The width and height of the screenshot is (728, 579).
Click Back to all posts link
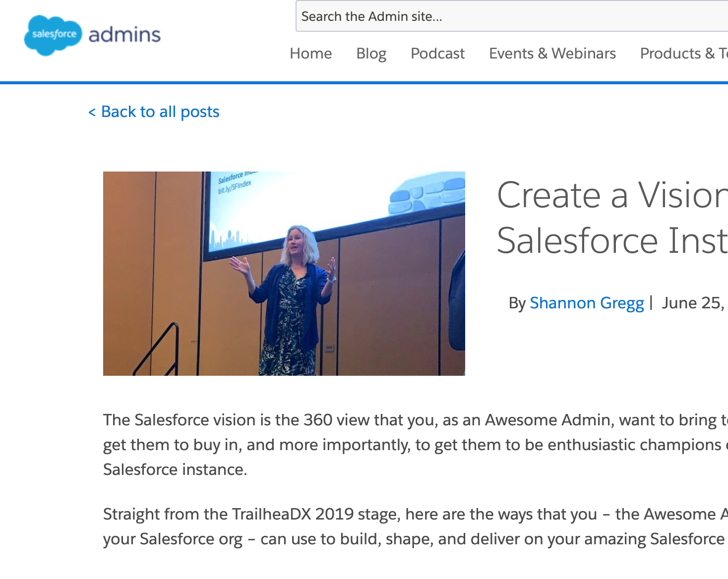tap(154, 112)
